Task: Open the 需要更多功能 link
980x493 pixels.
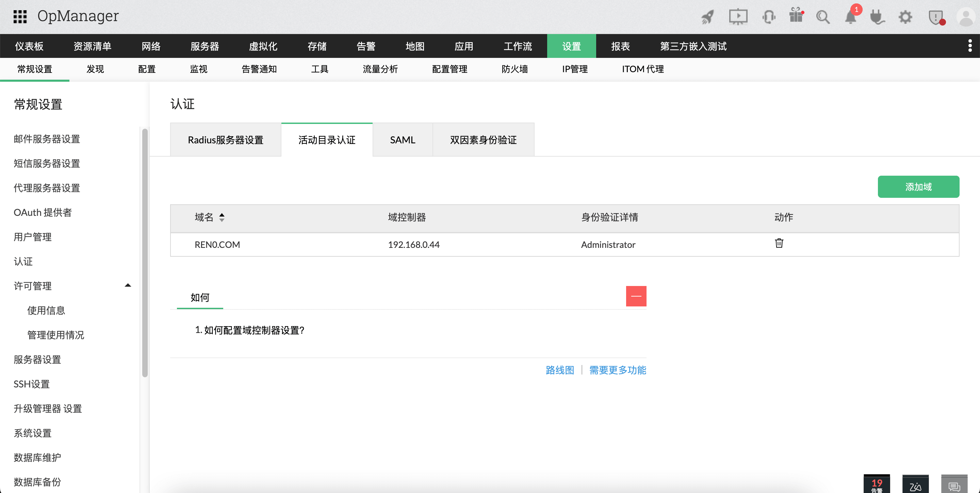Action: tap(617, 370)
